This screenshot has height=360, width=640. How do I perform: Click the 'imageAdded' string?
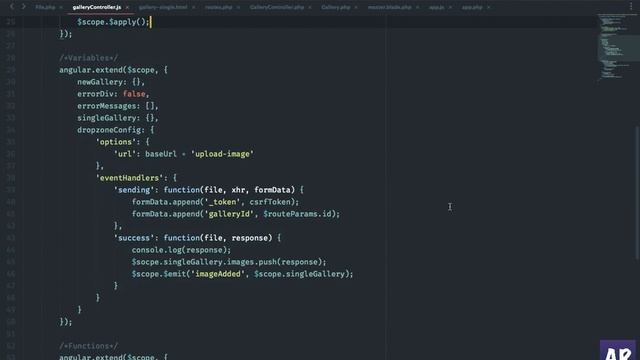(x=218, y=274)
